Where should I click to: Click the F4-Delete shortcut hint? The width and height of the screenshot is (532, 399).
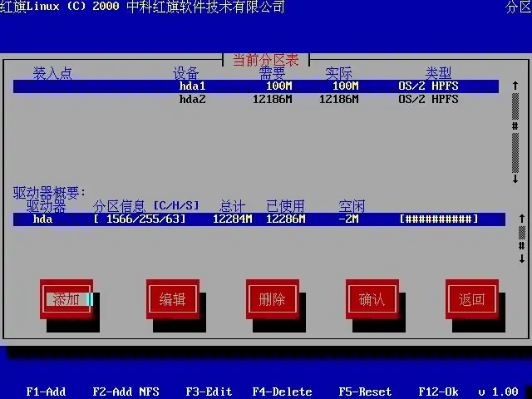(283, 392)
